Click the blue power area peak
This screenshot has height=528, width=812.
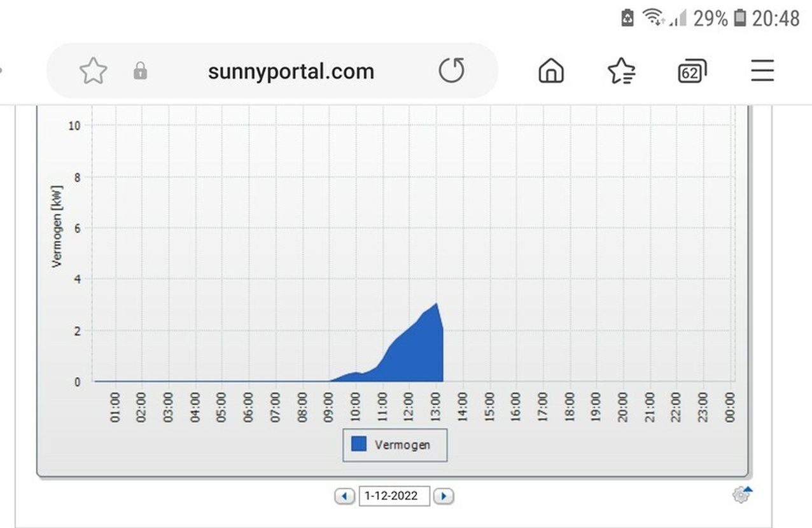436,305
